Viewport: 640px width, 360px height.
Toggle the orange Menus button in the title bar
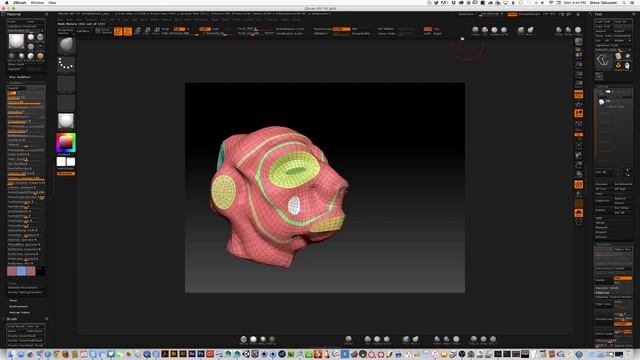pyautogui.click(x=512, y=14)
